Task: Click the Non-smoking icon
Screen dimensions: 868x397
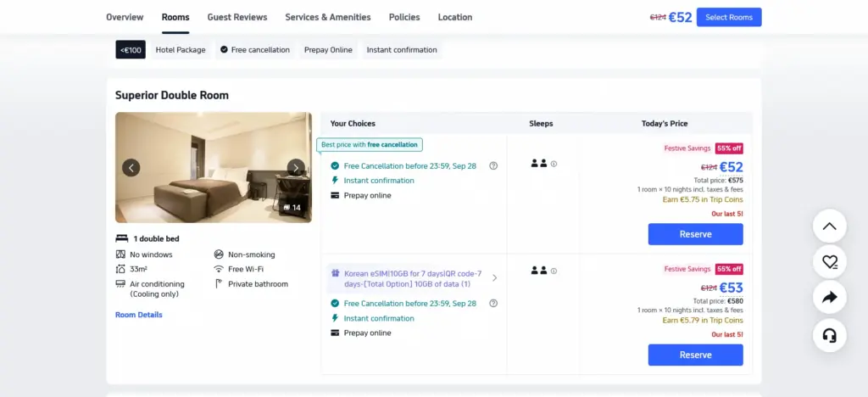Action: [x=219, y=254]
